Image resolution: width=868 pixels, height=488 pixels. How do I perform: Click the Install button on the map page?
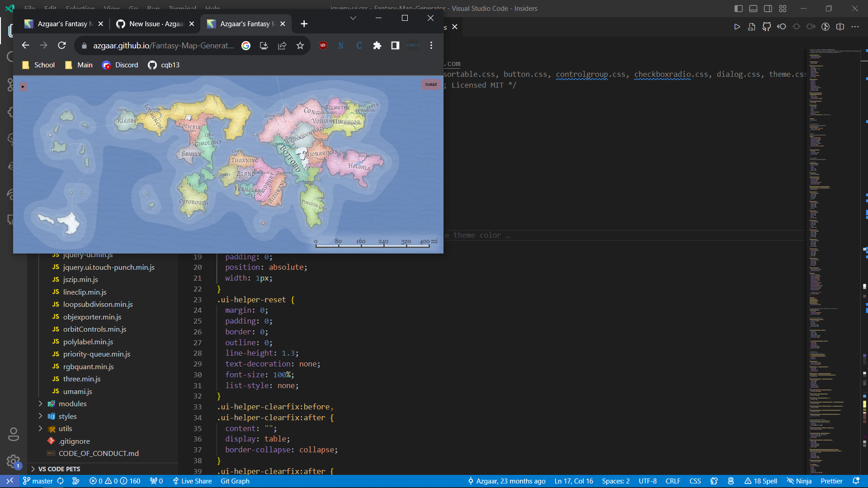click(430, 84)
